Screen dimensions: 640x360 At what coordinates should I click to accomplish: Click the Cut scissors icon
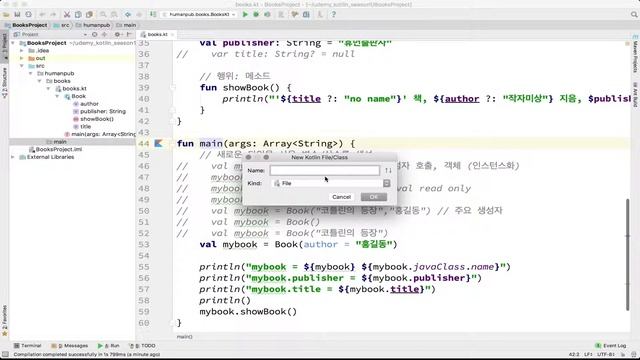tap(67, 14)
